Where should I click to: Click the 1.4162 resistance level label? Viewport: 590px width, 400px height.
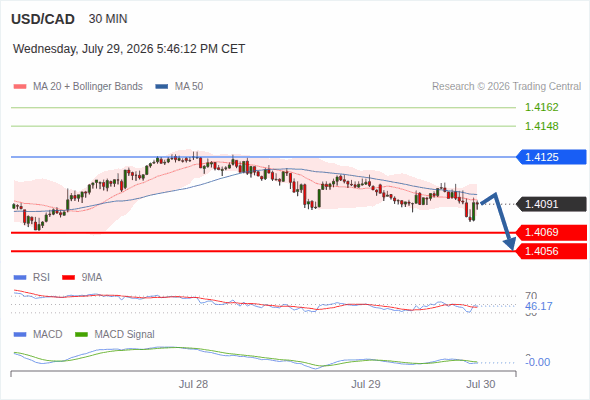click(x=541, y=107)
